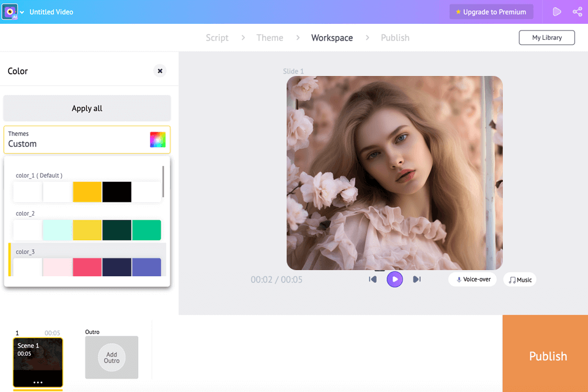The height and width of the screenshot is (392, 588).
Task: Go to the Script step
Action: click(x=217, y=37)
